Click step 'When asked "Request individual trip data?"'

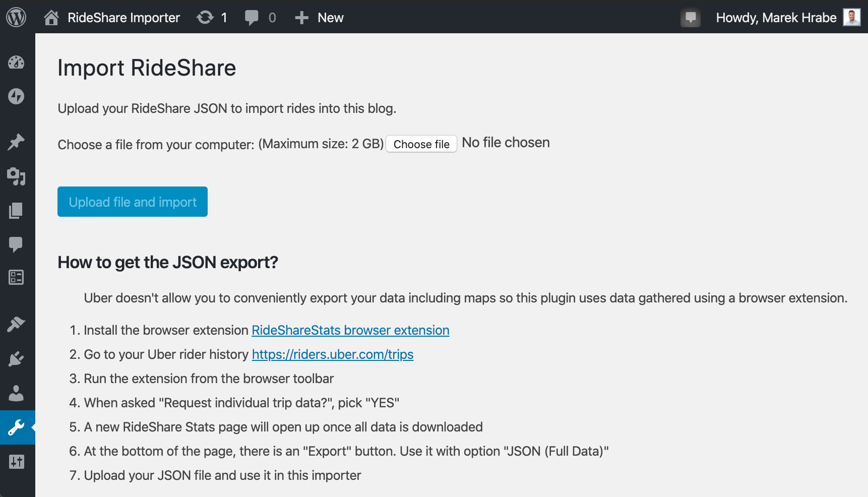point(241,403)
